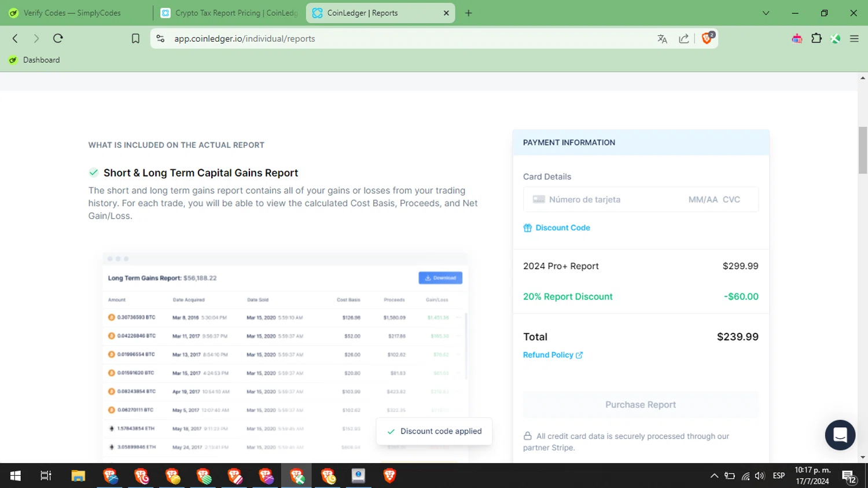Click the CVC field
Image resolution: width=868 pixels, height=488 pixels.
731,199
